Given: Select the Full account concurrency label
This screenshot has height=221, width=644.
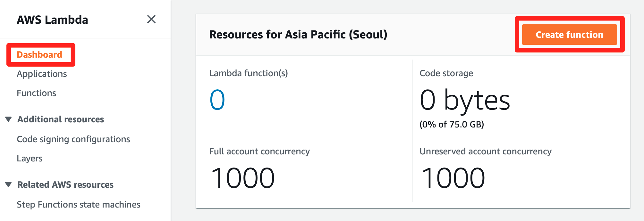Looking at the screenshot, I should click(x=259, y=151).
